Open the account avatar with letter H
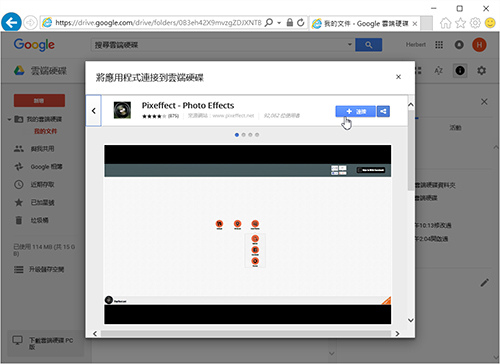This screenshot has height=364, width=500. (x=479, y=45)
